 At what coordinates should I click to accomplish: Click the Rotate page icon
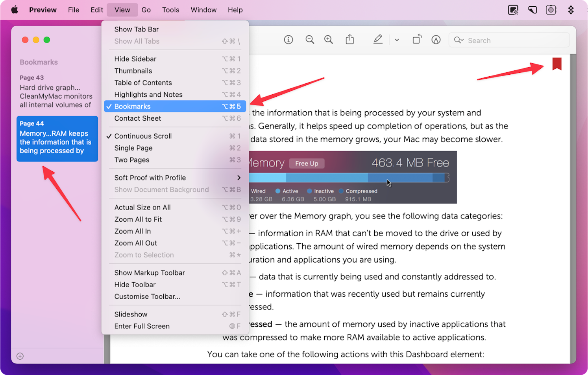pyautogui.click(x=417, y=39)
